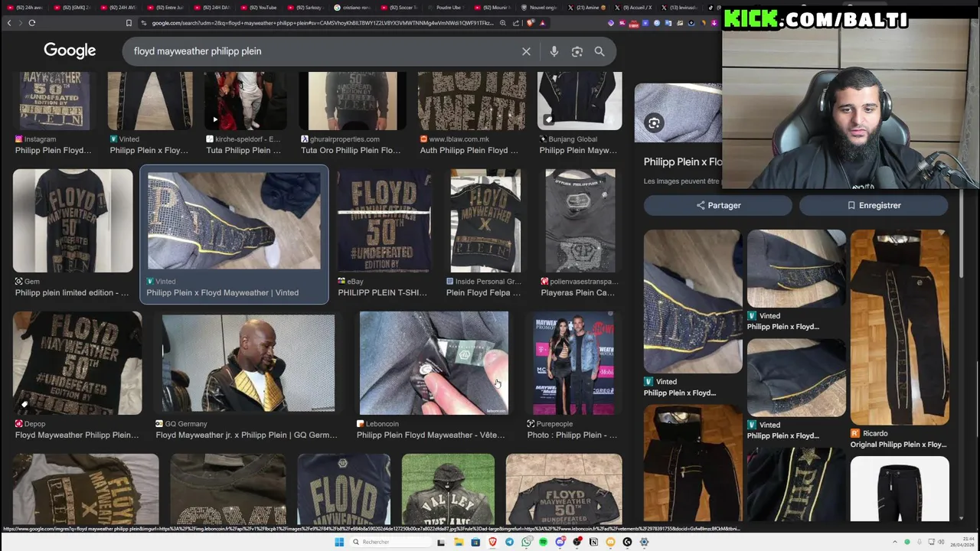Open the Depop Floyd Mayweather Philipp Plein link
The height and width of the screenshot is (551, 980).
tap(77, 435)
